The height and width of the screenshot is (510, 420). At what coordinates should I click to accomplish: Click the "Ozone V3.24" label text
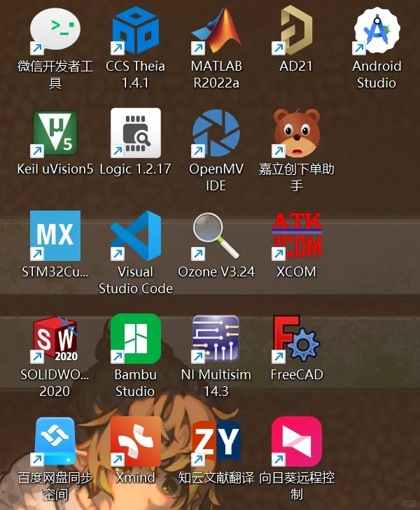[216, 272]
